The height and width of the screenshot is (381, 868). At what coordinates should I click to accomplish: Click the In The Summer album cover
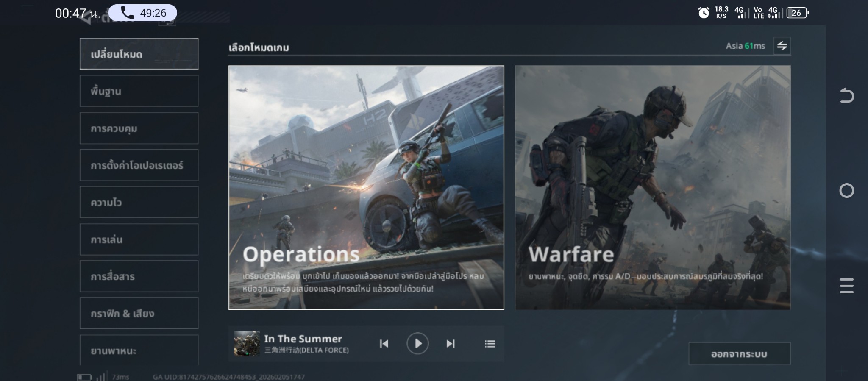click(247, 344)
